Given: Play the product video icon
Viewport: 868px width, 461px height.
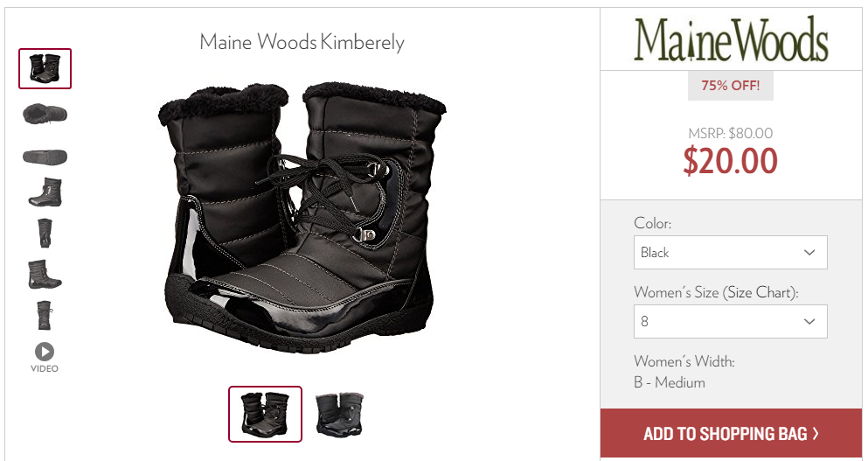Looking at the screenshot, I should (x=45, y=352).
